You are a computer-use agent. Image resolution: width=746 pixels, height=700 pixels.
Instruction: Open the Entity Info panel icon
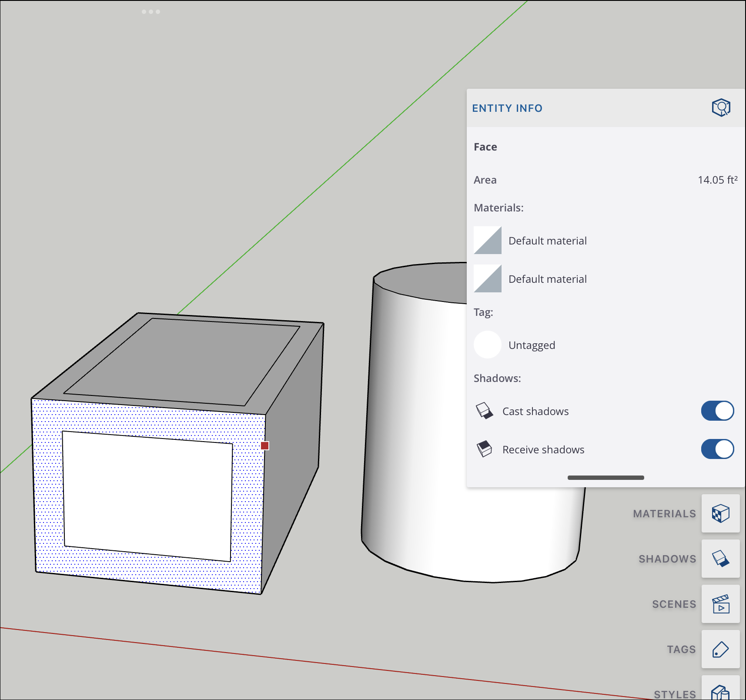[x=721, y=107]
